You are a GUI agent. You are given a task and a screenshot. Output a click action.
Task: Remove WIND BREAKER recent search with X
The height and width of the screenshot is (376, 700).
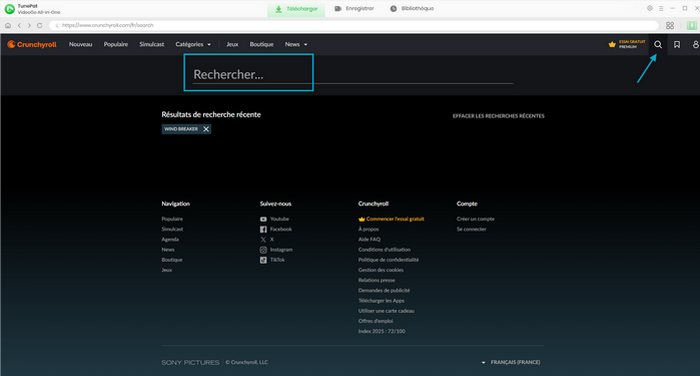pos(206,129)
